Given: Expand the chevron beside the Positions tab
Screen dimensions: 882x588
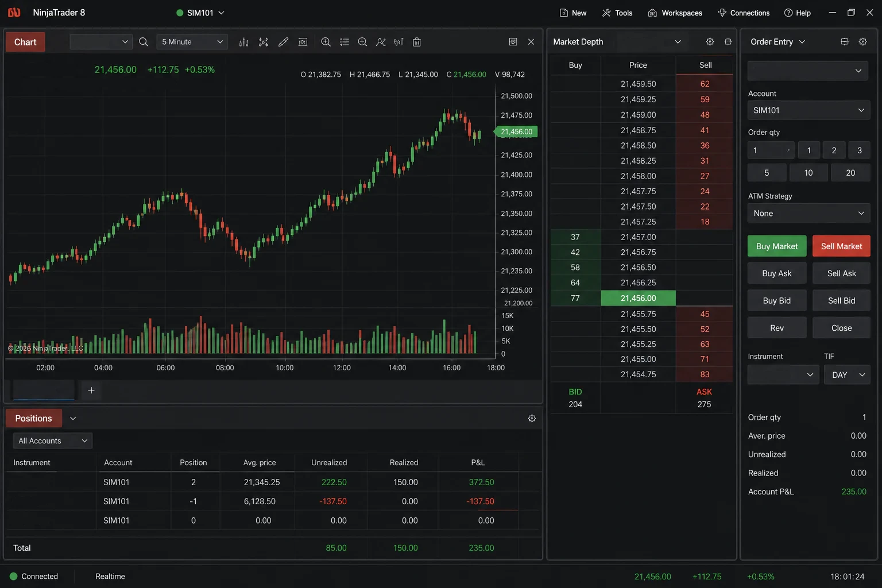Looking at the screenshot, I should tap(73, 419).
